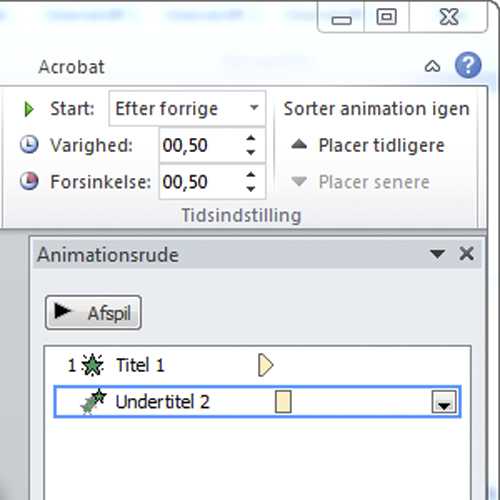Collapse the ribbon with the caret icon
Image resolution: width=500 pixels, height=500 pixels.
pyautogui.click(x=432, y=66)
